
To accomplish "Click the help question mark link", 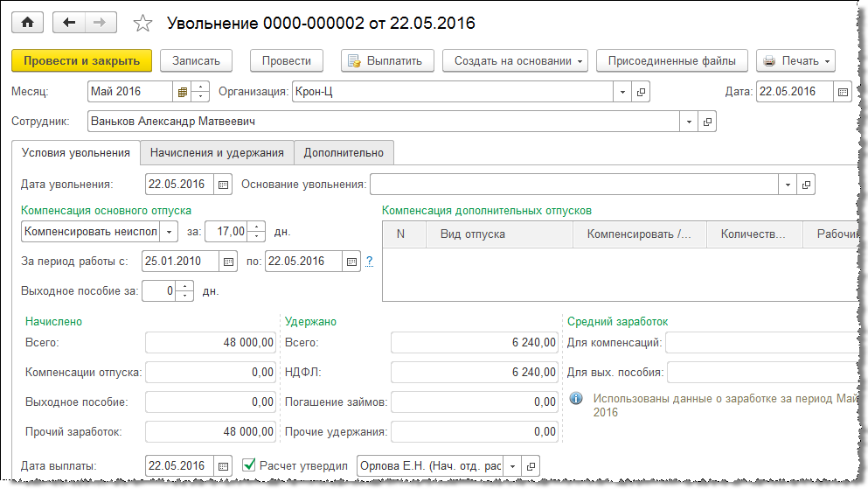I will point(369,261).
